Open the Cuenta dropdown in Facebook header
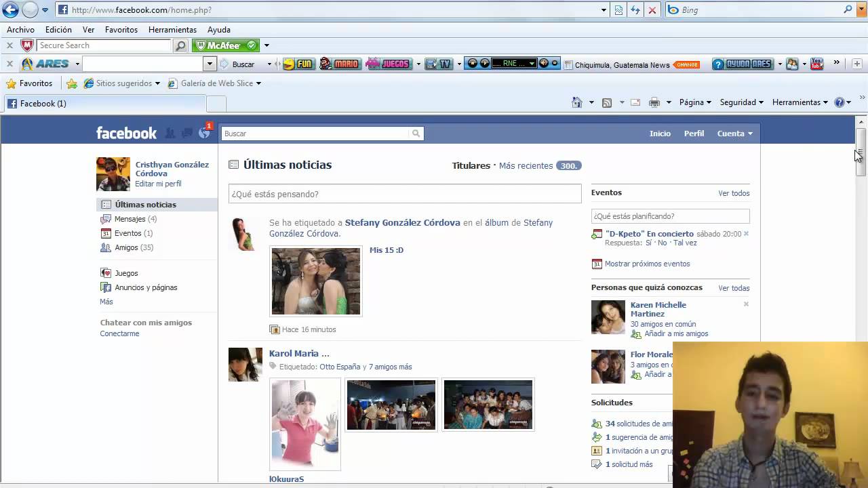Image resolution: width=868 pixels, height=488 pixels. [x=735, y=134]
